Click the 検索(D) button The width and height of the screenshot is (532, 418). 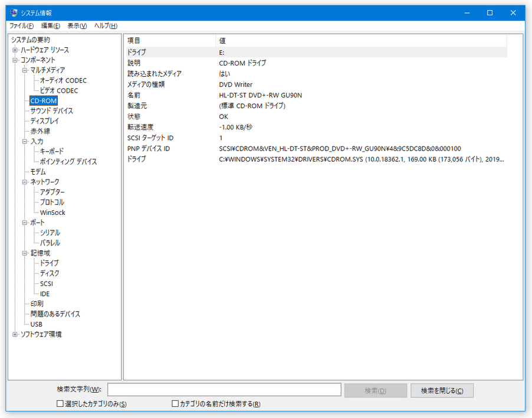(376, 390)
